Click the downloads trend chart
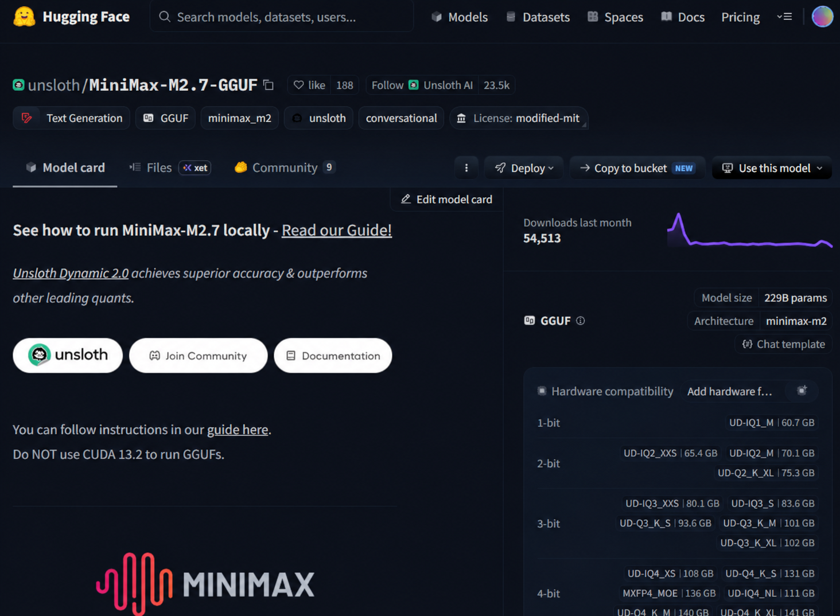Viewport: 840px width, 616px height. coord(750,231)
